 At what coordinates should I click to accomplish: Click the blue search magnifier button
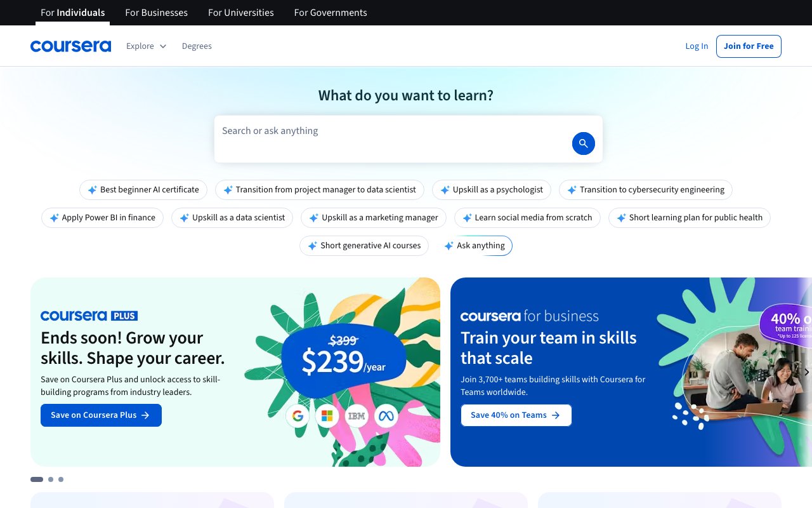[x=583, y=144]
